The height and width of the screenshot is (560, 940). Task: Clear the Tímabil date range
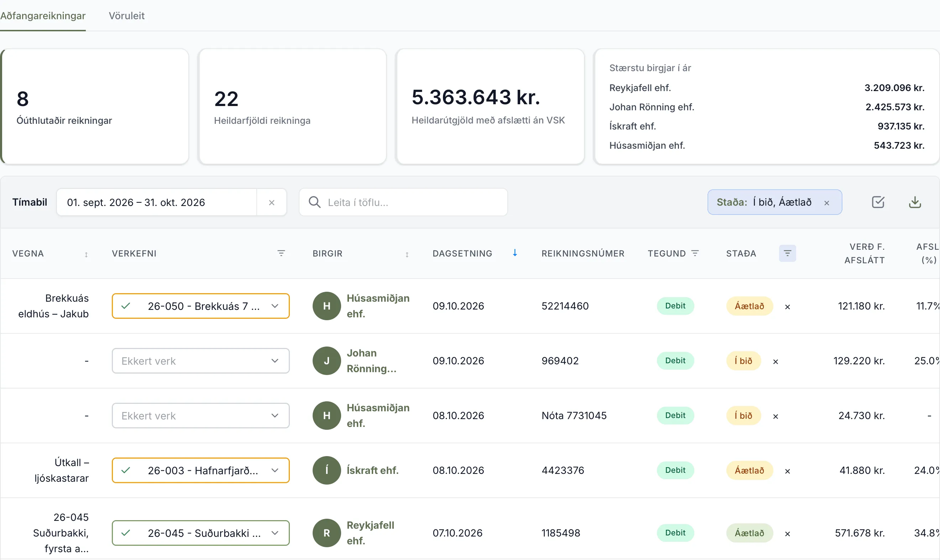(272, 203)
